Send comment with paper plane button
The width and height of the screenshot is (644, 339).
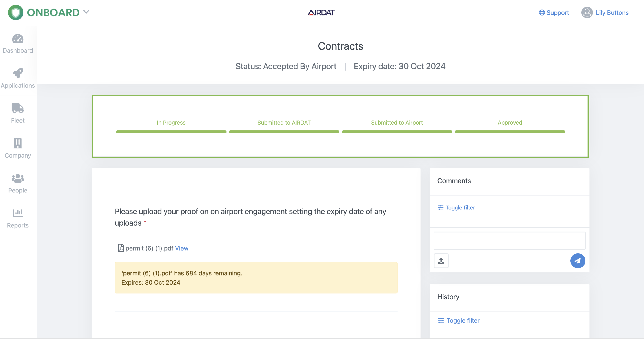pos(577,261)
